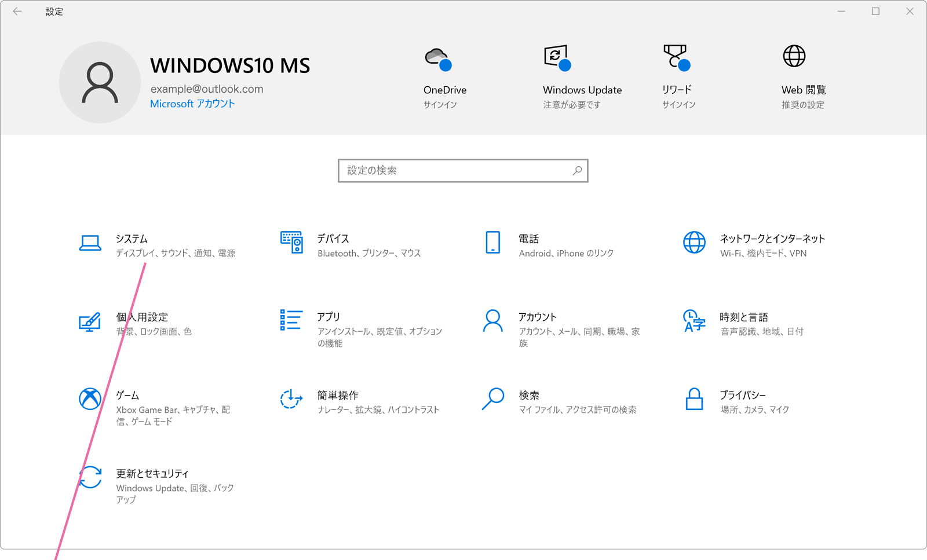Open the 時刻と言語 clock icon

[x=694, y=320]
